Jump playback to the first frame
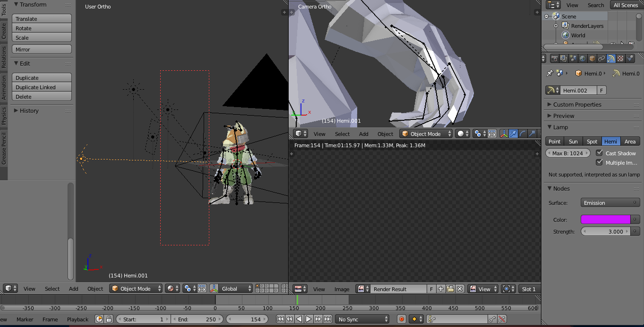The height and width of the screenshot is (327, 644). tap(280, 319)
